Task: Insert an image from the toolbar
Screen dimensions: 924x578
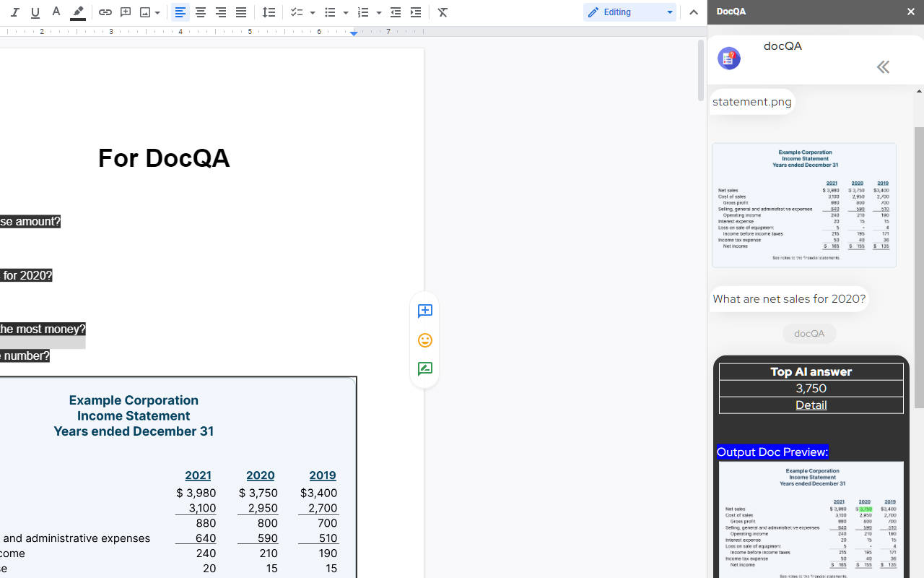Action: point(145,12)
